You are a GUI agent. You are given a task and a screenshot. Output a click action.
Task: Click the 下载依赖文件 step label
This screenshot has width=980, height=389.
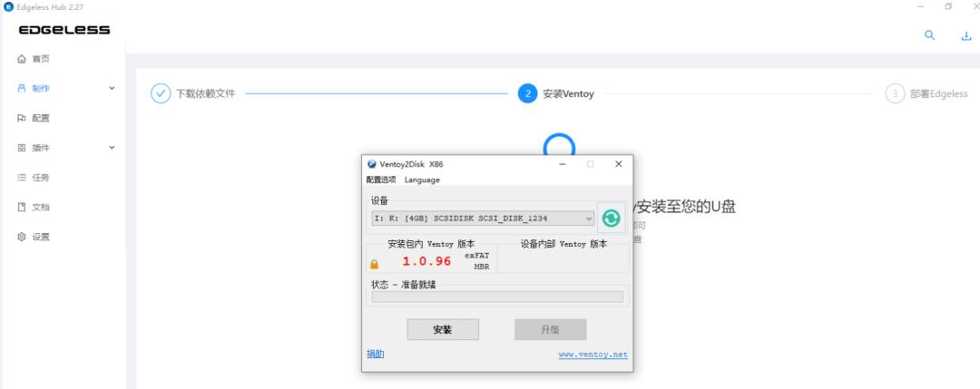point(206,93)
